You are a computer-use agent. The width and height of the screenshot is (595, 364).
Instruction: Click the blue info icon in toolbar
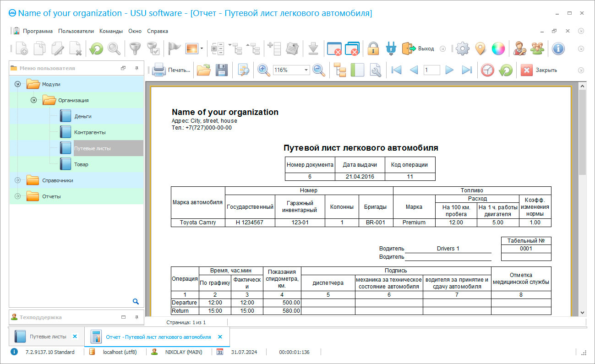point(557,48)
